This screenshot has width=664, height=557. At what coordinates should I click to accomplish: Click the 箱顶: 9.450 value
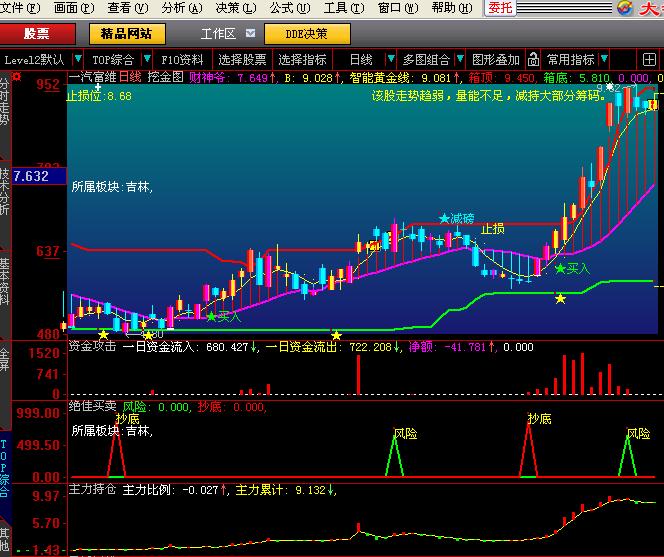(x=501, y=78)
